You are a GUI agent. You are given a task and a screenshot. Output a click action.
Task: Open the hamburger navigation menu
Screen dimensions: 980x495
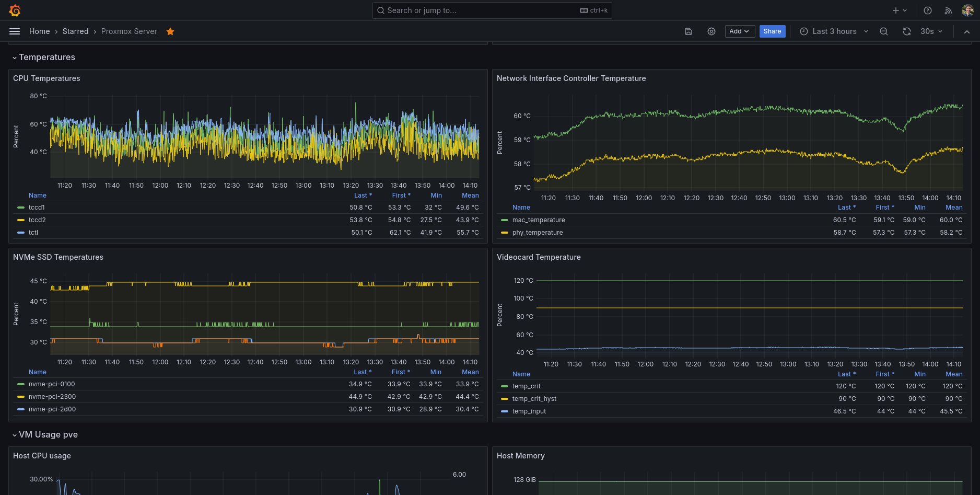(x=15, y=31)
